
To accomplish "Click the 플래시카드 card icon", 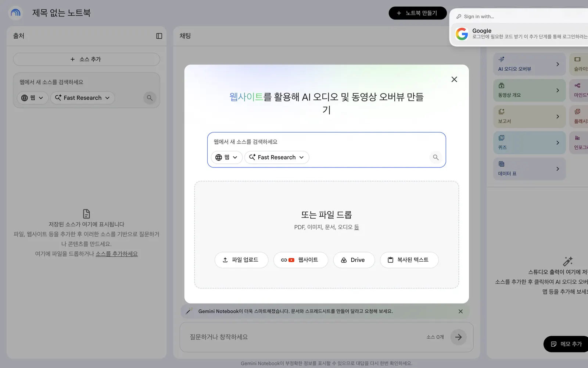I will coord(577,112).
